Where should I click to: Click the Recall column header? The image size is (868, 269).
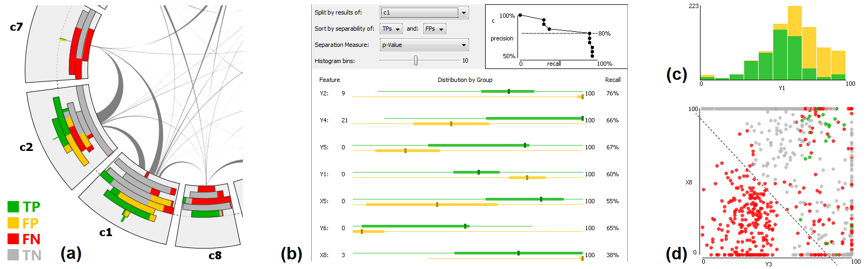613,80
